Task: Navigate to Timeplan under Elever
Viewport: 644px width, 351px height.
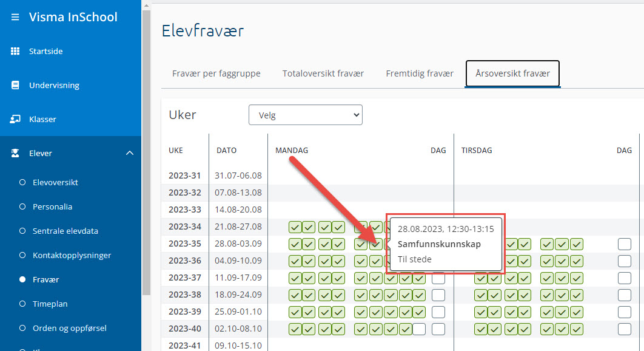Action: [50, 304]
